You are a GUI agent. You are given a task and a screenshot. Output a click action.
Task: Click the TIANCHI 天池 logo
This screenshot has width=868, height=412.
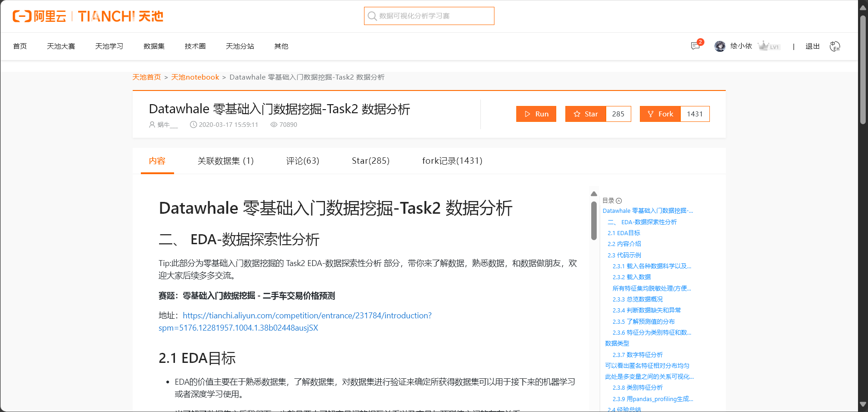(x=120, y=16)
